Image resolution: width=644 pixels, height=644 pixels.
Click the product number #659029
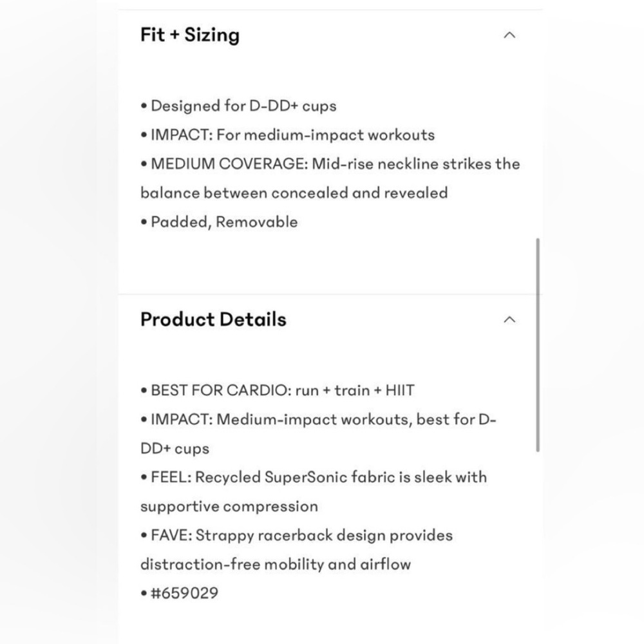point(184,593)
